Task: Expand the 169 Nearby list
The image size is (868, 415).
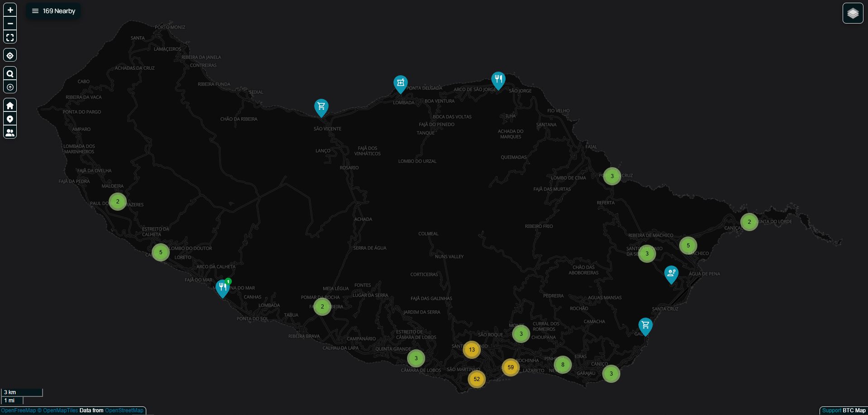Action: coord(53,11)
